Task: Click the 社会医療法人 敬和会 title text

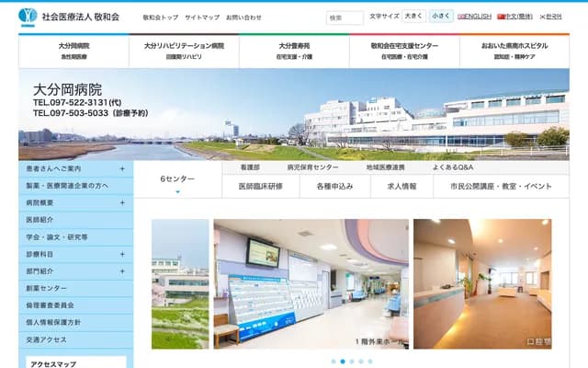Action: click(80, 17)
